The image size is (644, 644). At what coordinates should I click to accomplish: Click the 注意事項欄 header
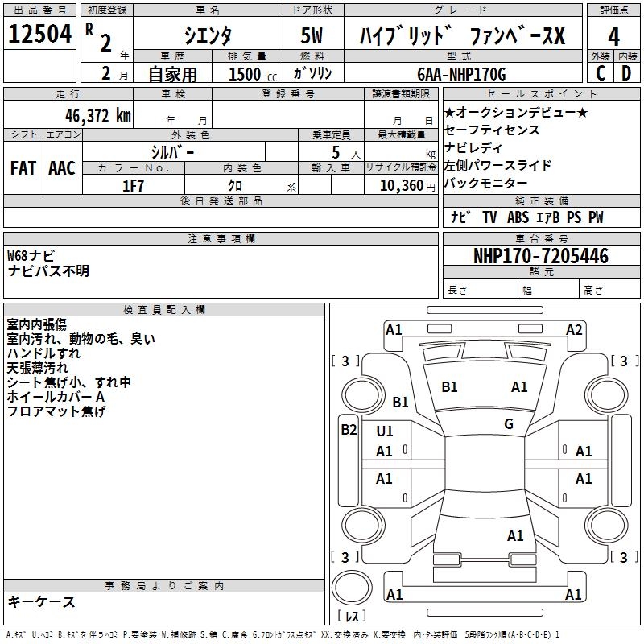pyautogui.click(x=221, y=238)
